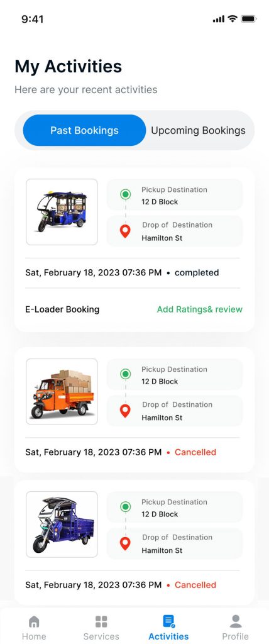
Task: Open the E-Loader Booking label
Action: pyautogui.click(x=62, y=309)
